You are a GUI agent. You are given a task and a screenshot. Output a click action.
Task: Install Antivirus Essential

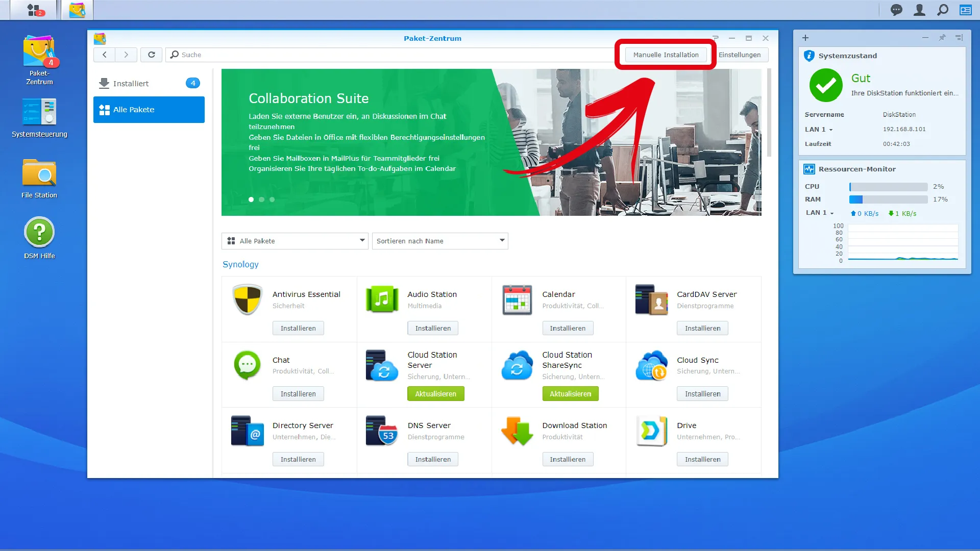click(x=298, y=328)
